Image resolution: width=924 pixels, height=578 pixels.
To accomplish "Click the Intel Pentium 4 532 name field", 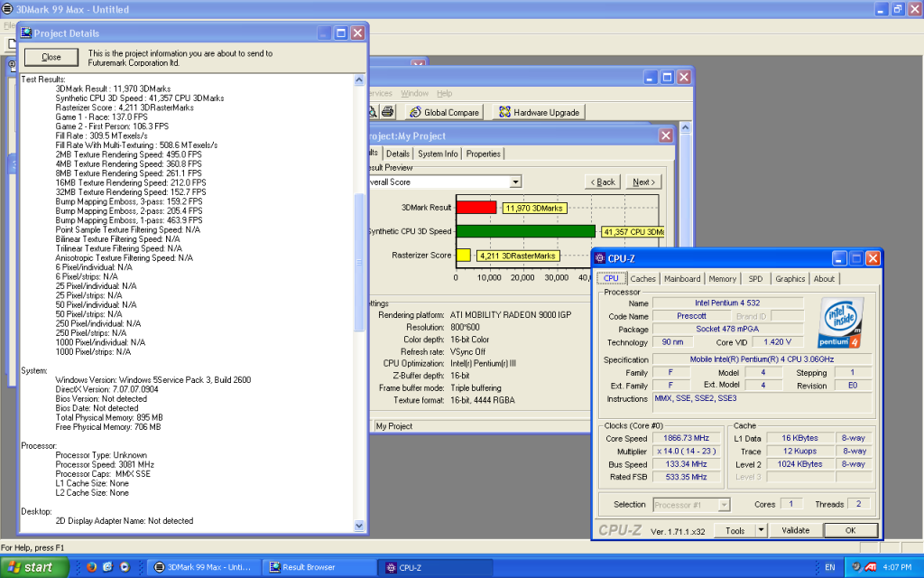I will pos(728,303).
